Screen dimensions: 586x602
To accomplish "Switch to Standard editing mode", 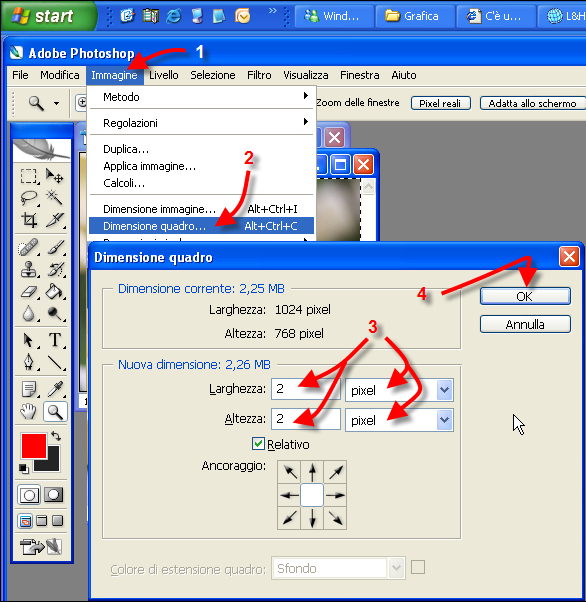I will 29,495.
